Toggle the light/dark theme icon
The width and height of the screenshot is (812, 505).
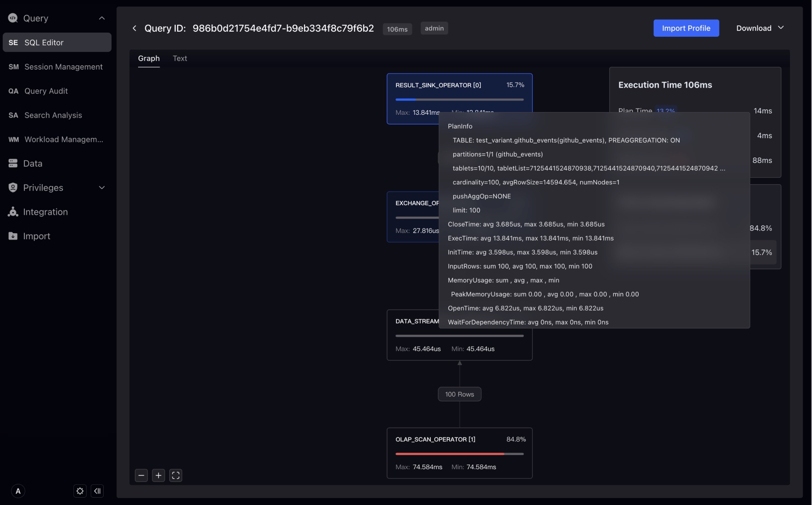point(80,491)
